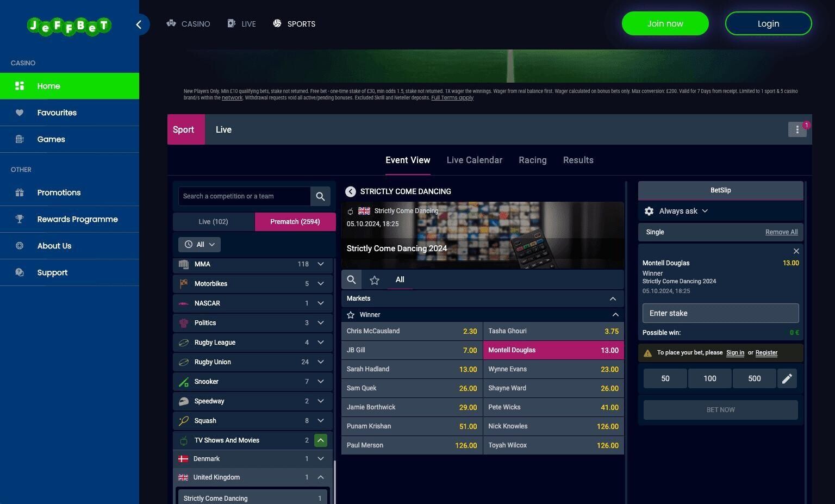This screenshot has height=504, width=835.
Task: Click the Politics sport icon
Action: coord(184,323)
